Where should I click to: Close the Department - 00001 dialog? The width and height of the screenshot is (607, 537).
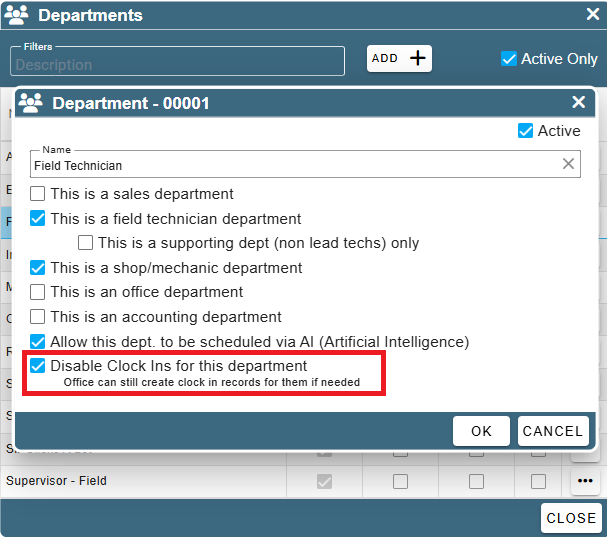[x=578, y=102]
